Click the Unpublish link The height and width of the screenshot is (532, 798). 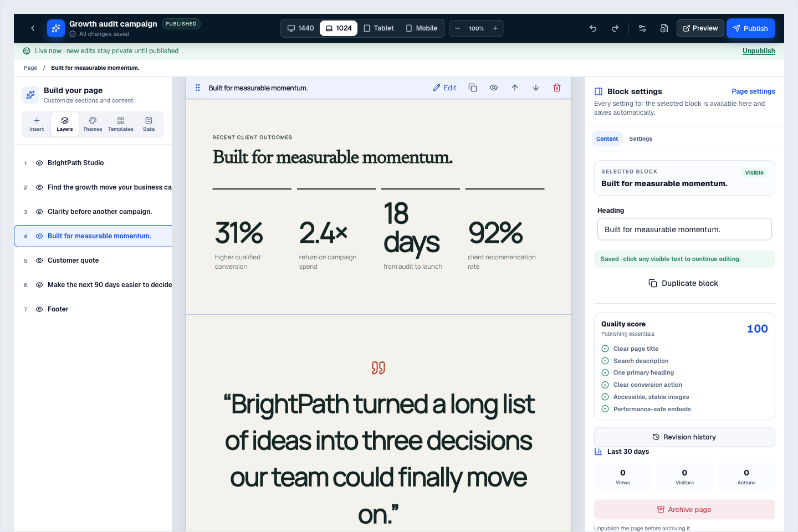click(x=759, y=51)
